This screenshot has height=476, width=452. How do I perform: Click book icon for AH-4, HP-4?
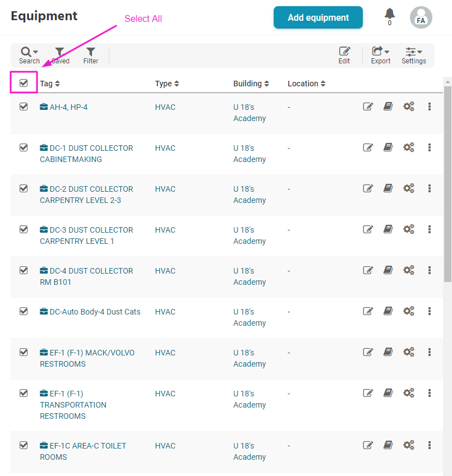click(388, 107)
